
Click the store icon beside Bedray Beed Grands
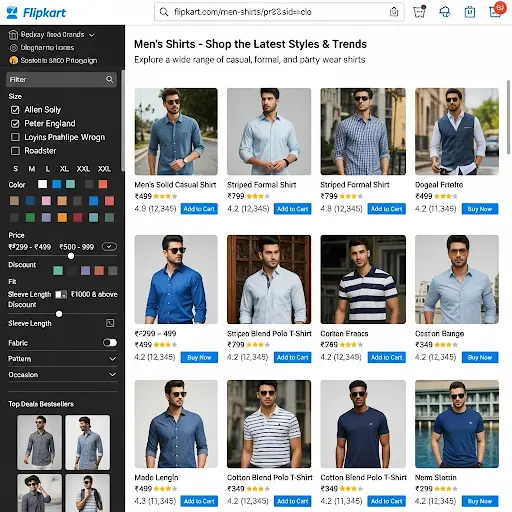13,35
